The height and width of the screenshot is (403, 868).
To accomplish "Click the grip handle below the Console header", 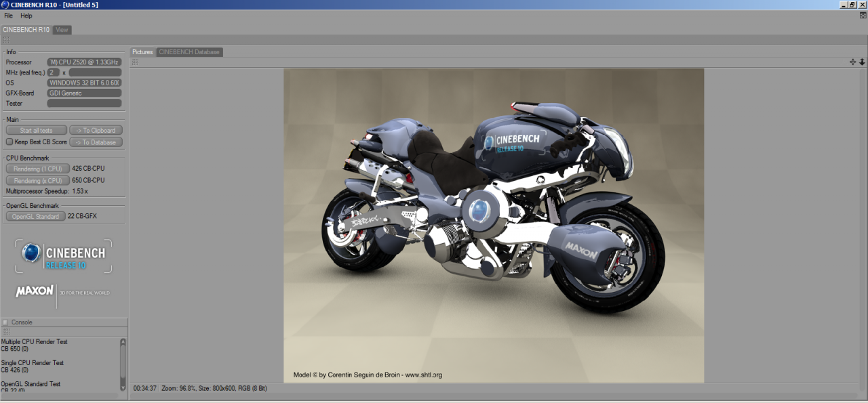I will (x=6, y=332).
